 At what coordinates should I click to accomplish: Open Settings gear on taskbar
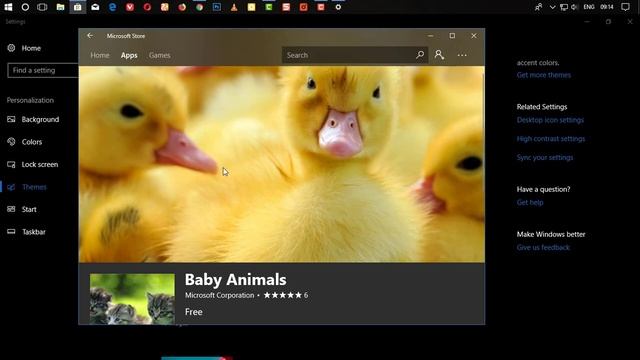(338, 7)
